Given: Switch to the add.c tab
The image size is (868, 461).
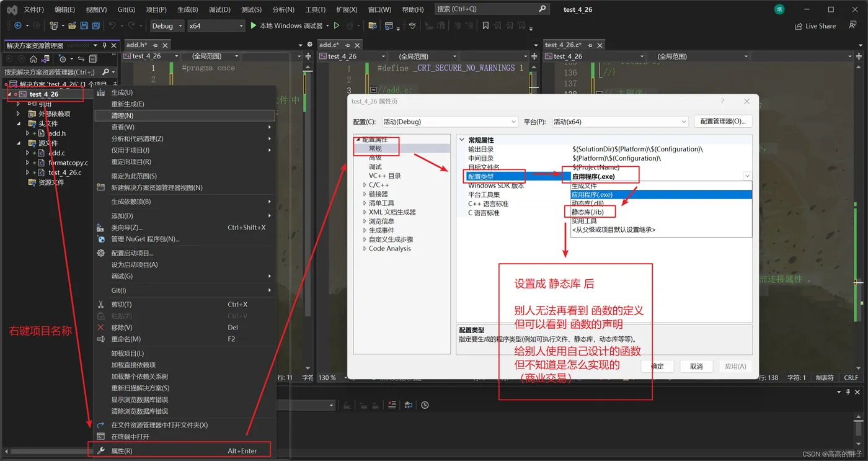Looking at the screenshot, I should click(329, 45).
